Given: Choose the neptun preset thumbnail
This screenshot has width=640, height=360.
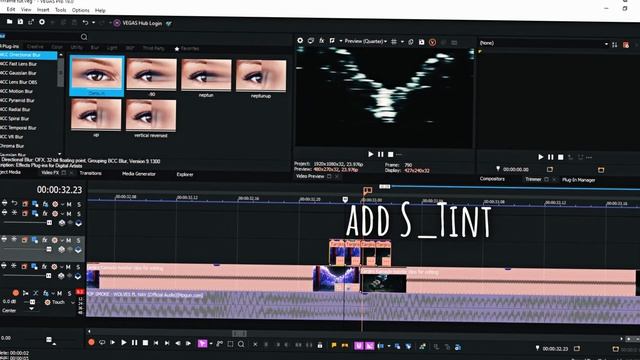Looking at the screenshot, I should coord(206,75).
